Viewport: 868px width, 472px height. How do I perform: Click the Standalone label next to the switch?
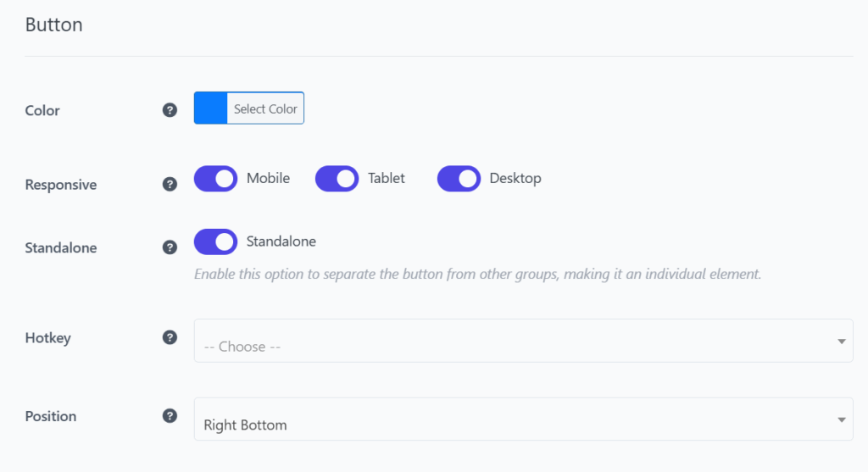[281, 242]
